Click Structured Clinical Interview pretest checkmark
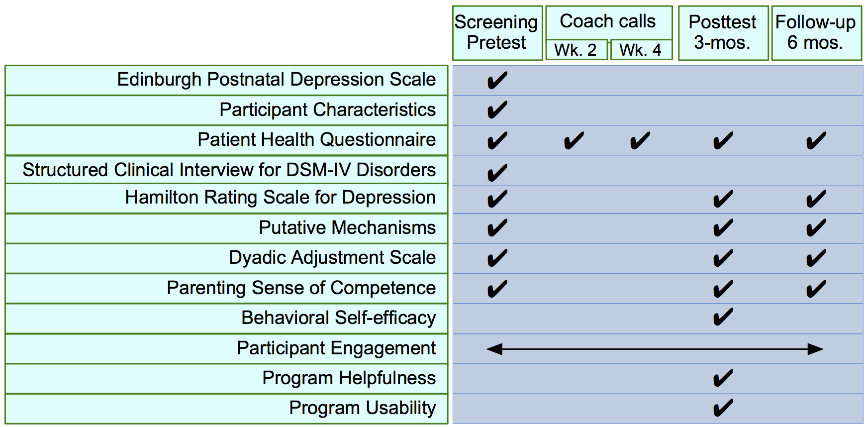The width and height of the screenshot is (868, 427). [497, 173]
